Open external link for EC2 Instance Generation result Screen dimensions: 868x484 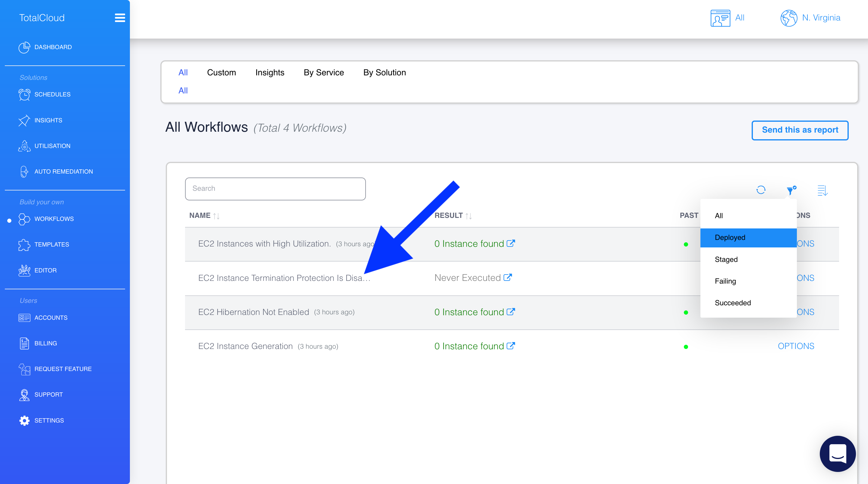tap(511, 345)
